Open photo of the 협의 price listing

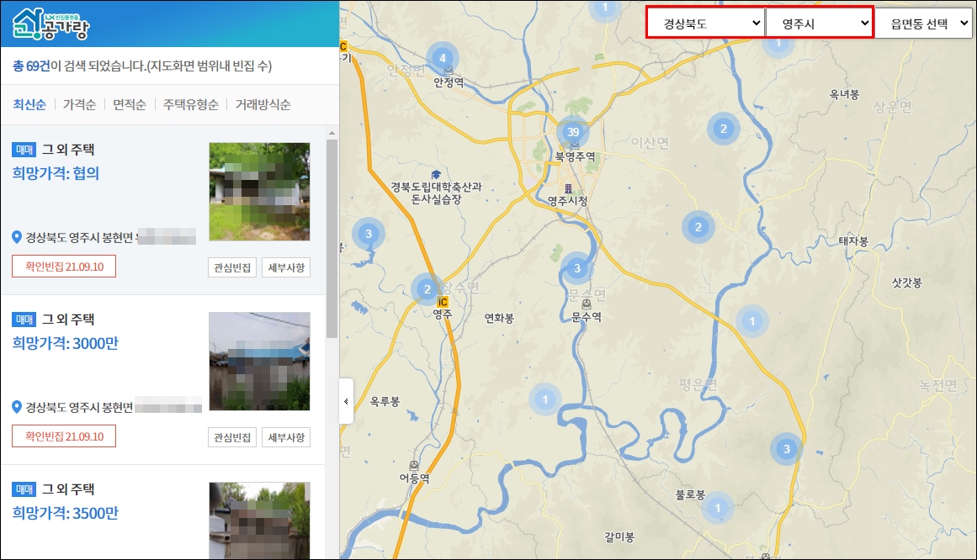point(259,191)
